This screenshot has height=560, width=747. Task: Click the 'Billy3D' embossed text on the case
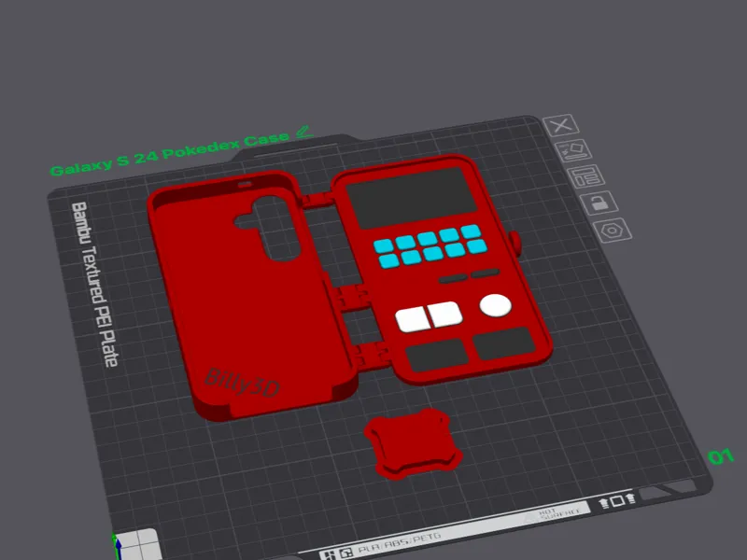242,384
